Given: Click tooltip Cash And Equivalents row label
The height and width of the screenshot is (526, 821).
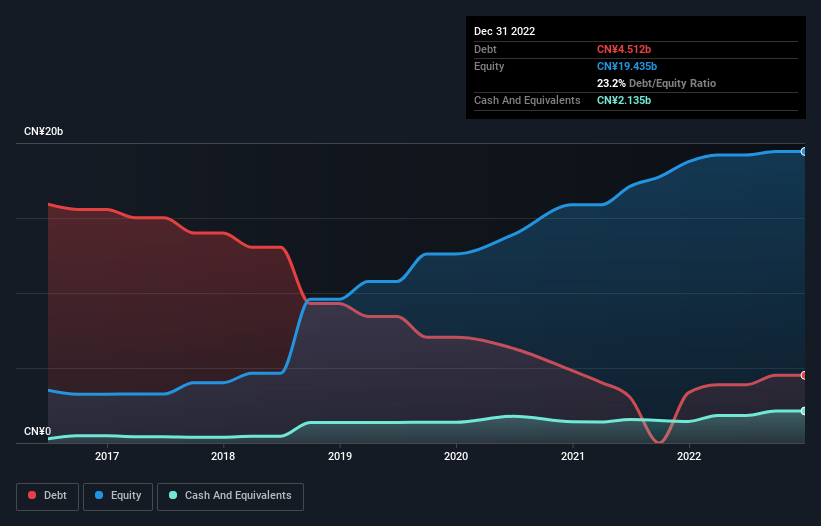Looking at the screenshot, I should [527, 100].
